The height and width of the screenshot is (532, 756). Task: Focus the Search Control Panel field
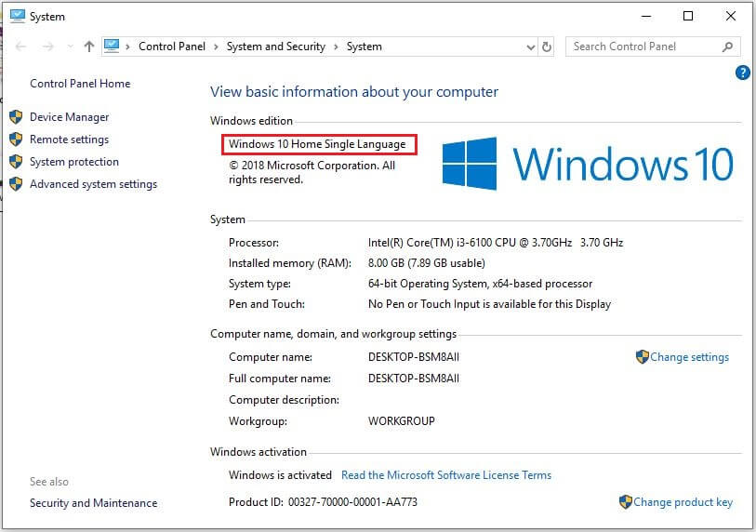tap(653, 47)
